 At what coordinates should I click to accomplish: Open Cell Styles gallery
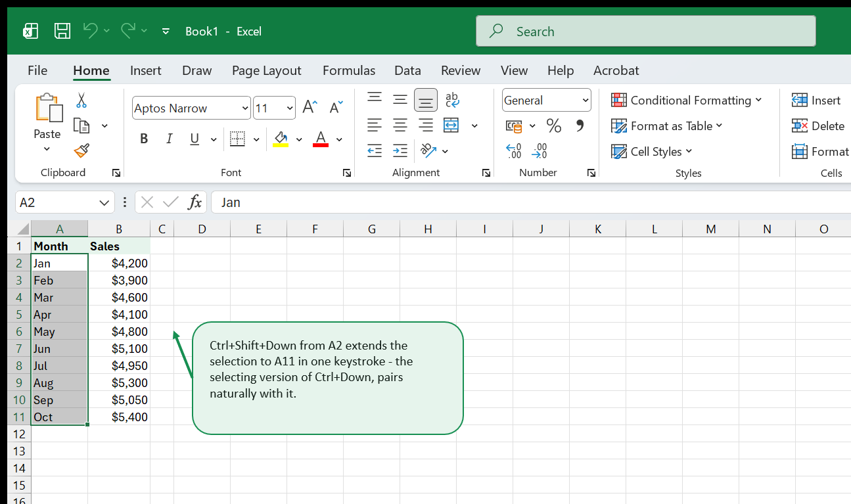pyautogui.click(x=652, y=151)
